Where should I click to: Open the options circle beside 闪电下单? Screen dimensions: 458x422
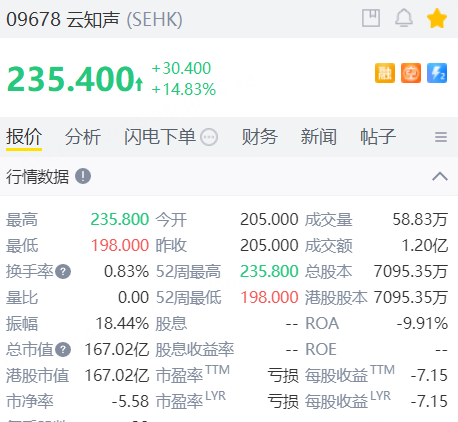click(x=209, y=137)
